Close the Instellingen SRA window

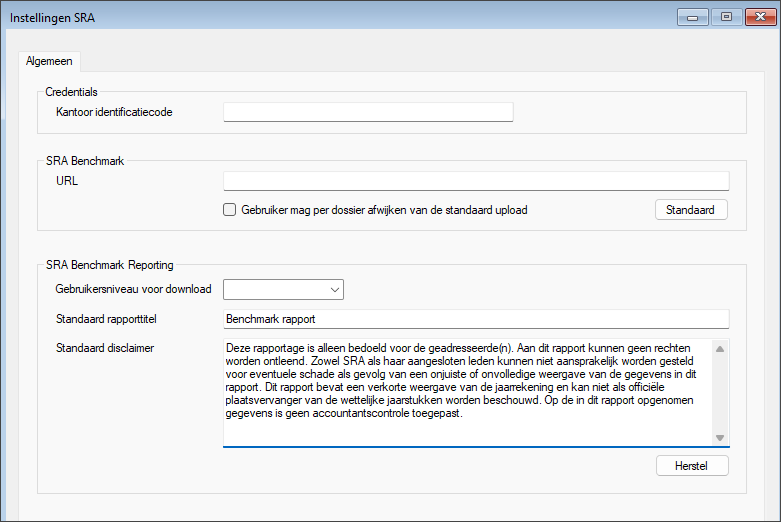pos(760,17)
